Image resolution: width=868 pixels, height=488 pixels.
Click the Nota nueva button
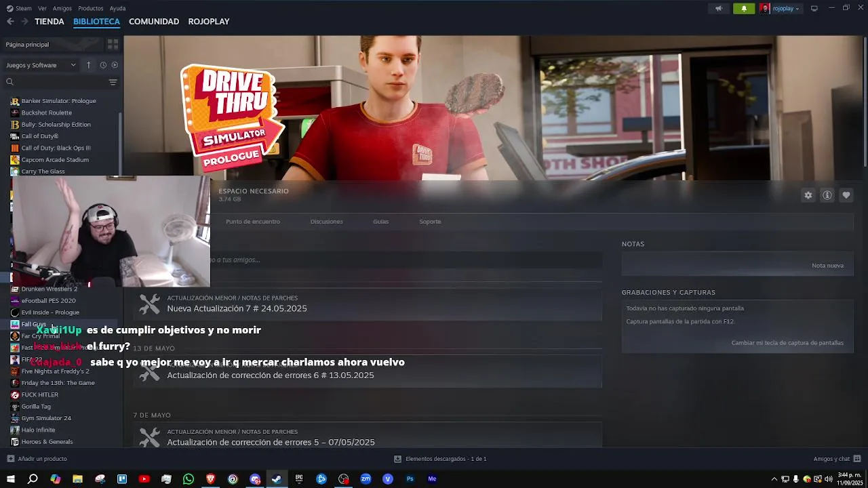[827, 266]
